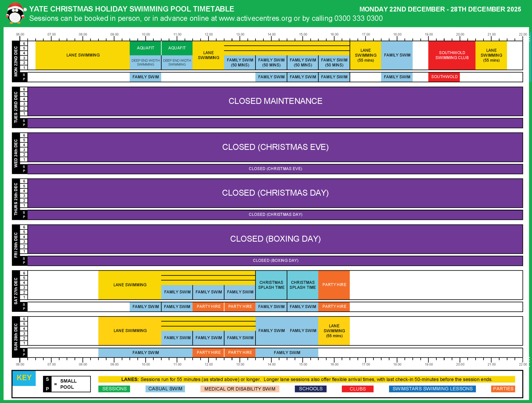
Task: Click the SP small pool key icon
Action: coord(47,384)
